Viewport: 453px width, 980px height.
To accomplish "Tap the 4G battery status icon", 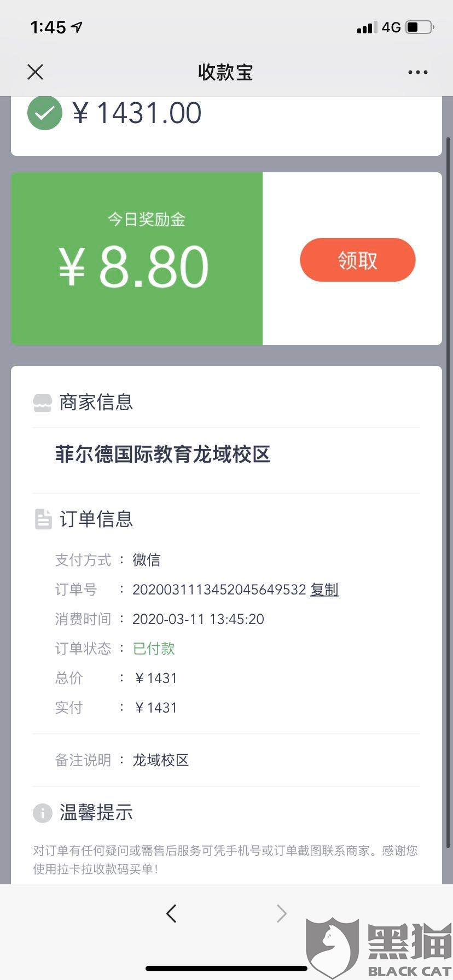I will coord(420,27).
